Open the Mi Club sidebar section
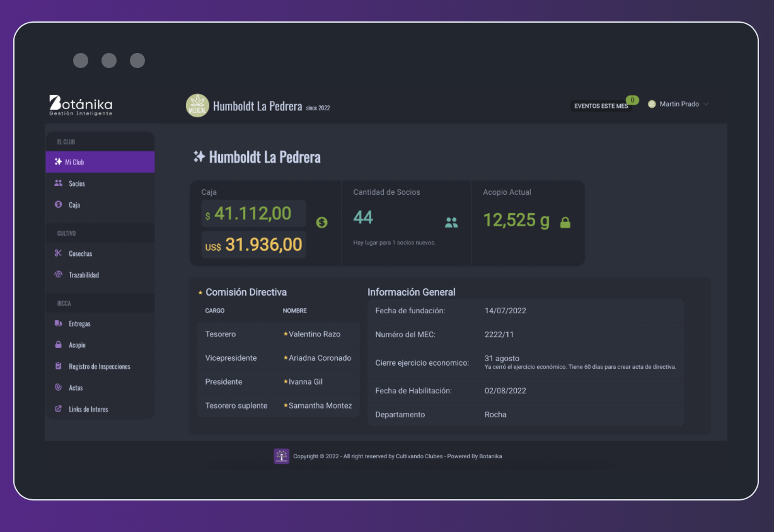 100,162
